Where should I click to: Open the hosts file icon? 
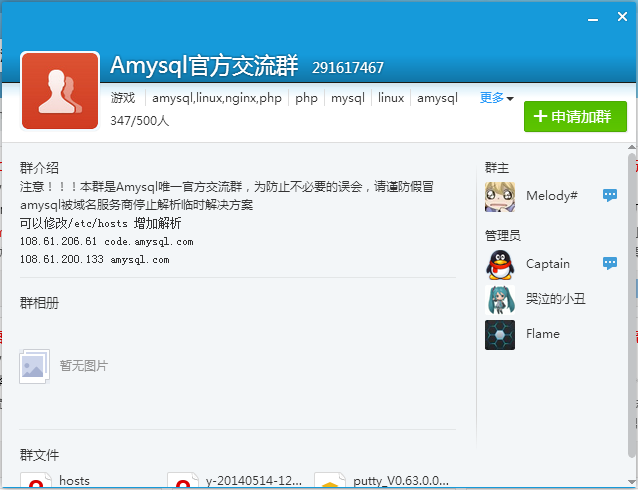point(37,482)
